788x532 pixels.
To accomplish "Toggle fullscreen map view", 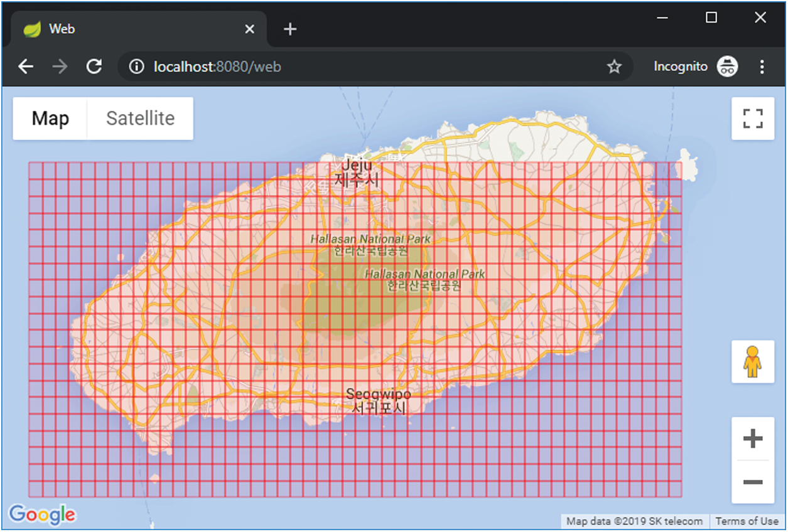I will (752, 119).
